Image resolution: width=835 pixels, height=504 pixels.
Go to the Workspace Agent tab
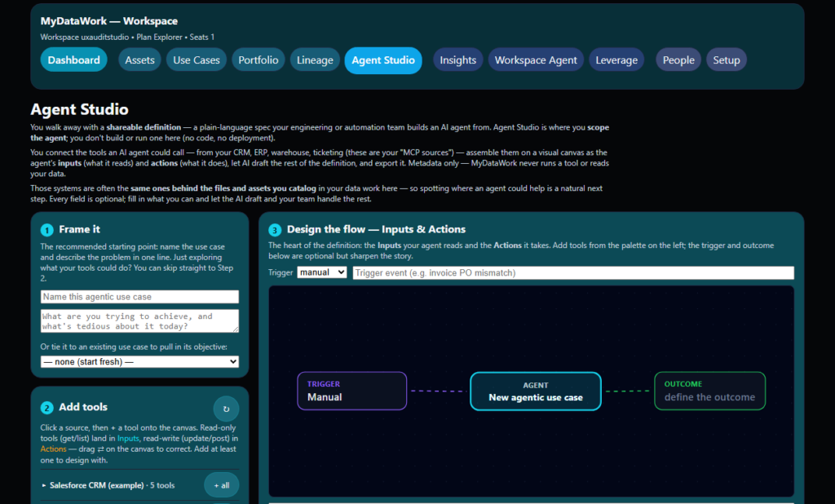(x=536, y=60)
